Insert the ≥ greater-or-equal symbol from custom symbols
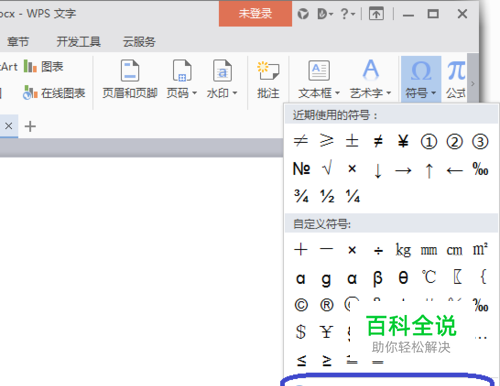Screen dimensions: 500x386 coord(327,360)
